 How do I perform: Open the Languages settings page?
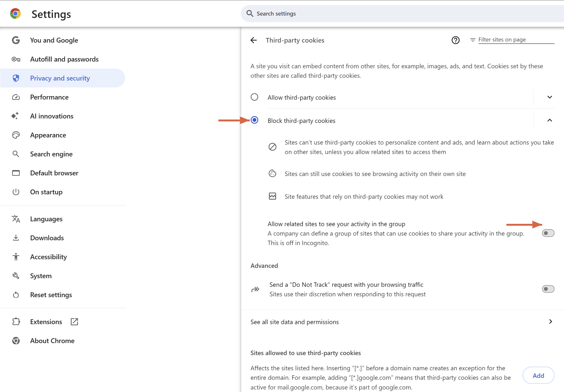[63, 219]
